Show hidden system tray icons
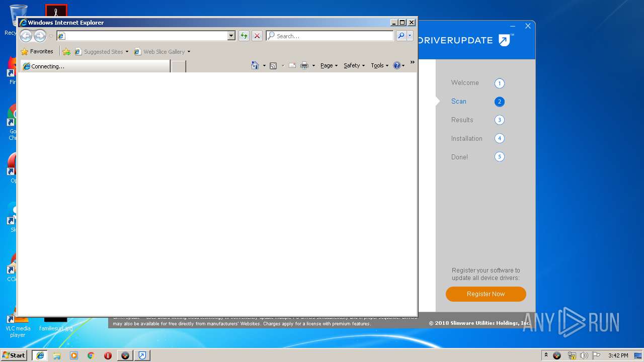 (x=546, y=355)
